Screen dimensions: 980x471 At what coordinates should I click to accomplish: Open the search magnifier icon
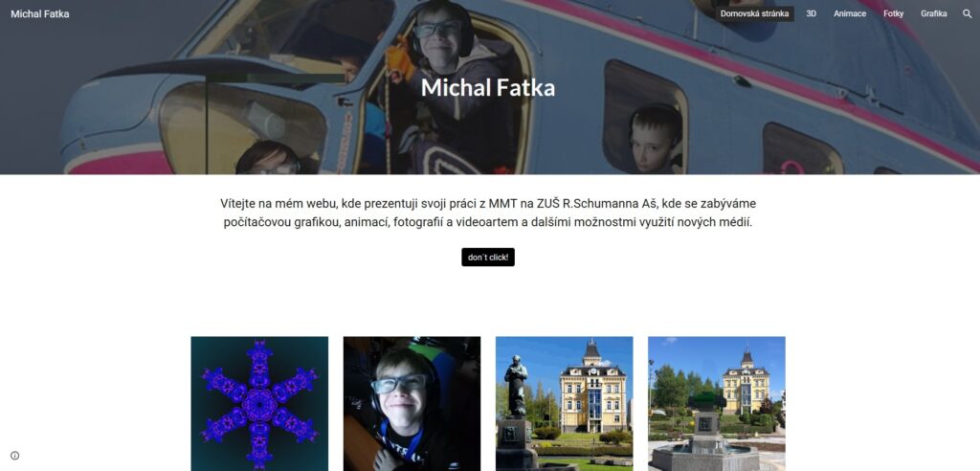click(967, 13)
